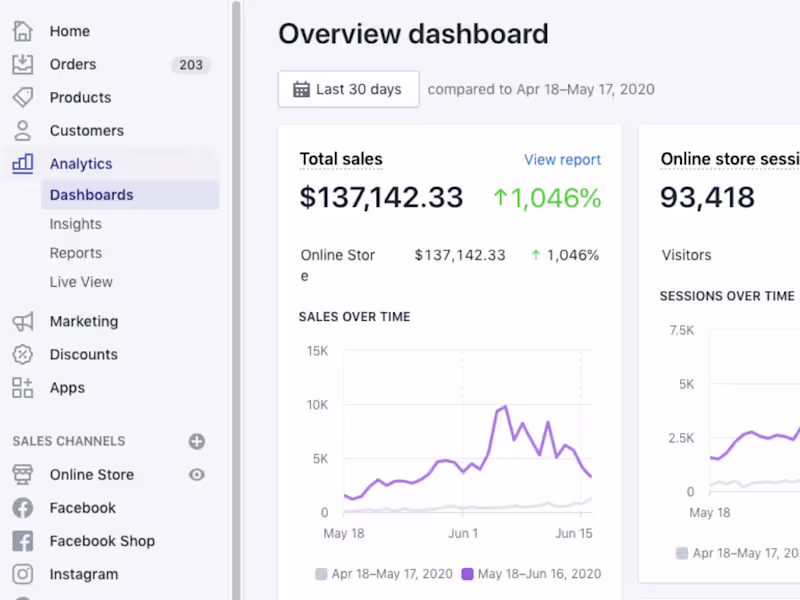The image size is (800, 600).
Task: Click the Orders inbox icon
Action: point(22,64)
